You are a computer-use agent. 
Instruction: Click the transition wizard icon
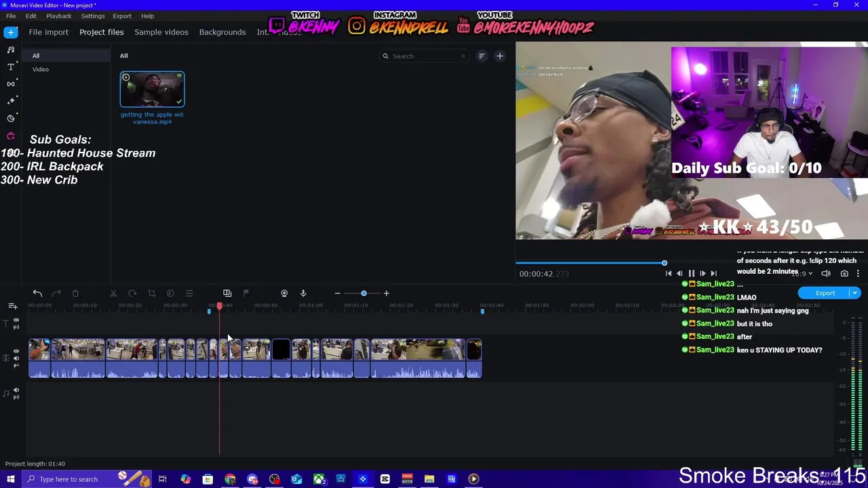pos(227,293)
